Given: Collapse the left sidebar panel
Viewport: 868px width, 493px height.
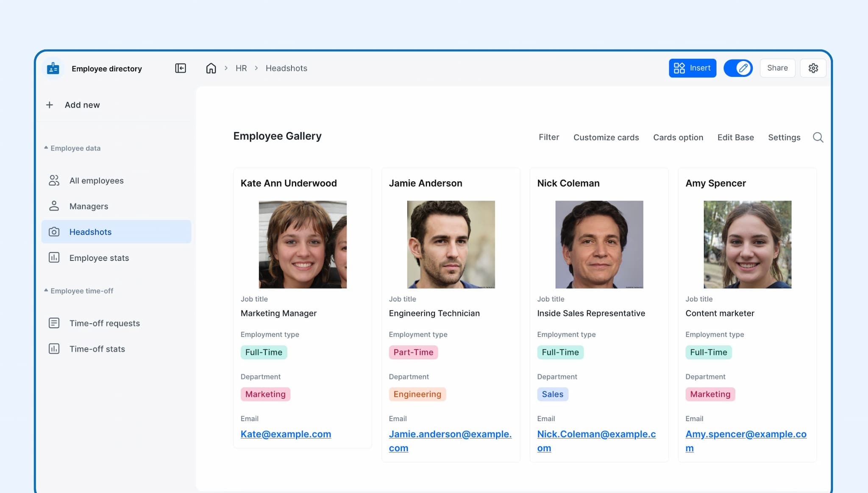Looking at the screenshot, I should [x=180, y=68].
